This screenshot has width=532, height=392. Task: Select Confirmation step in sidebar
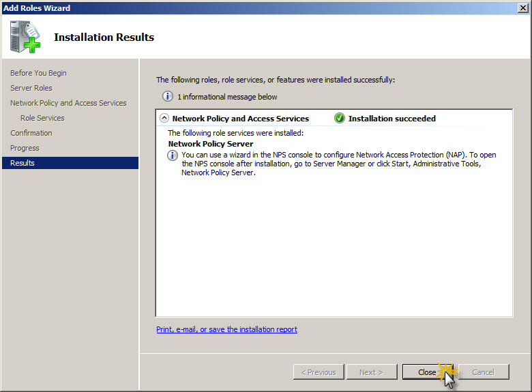coord(31,133)
